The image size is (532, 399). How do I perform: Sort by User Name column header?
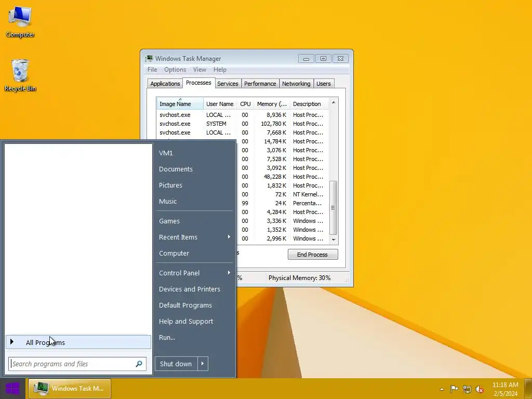[220, 104]
